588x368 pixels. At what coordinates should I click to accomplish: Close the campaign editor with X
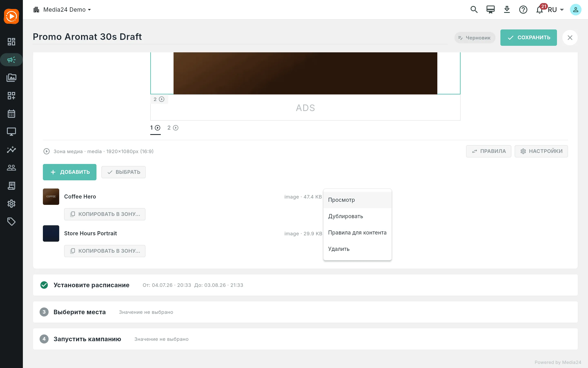[570, 37]
